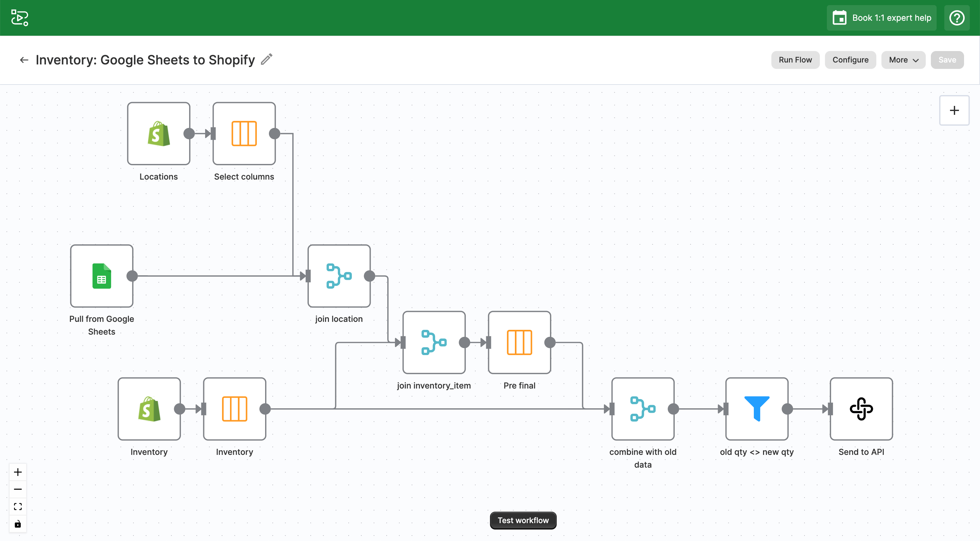Toggle fit-to-view canvas control
The height and width of the screenshot is (541, 980).
[x=18, y=506]
